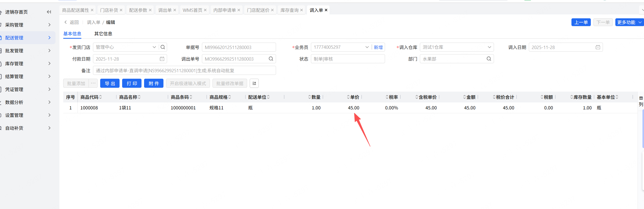Click the 打印 button
The width and height of the screenshot is (644, 209).
click(132, 83)
